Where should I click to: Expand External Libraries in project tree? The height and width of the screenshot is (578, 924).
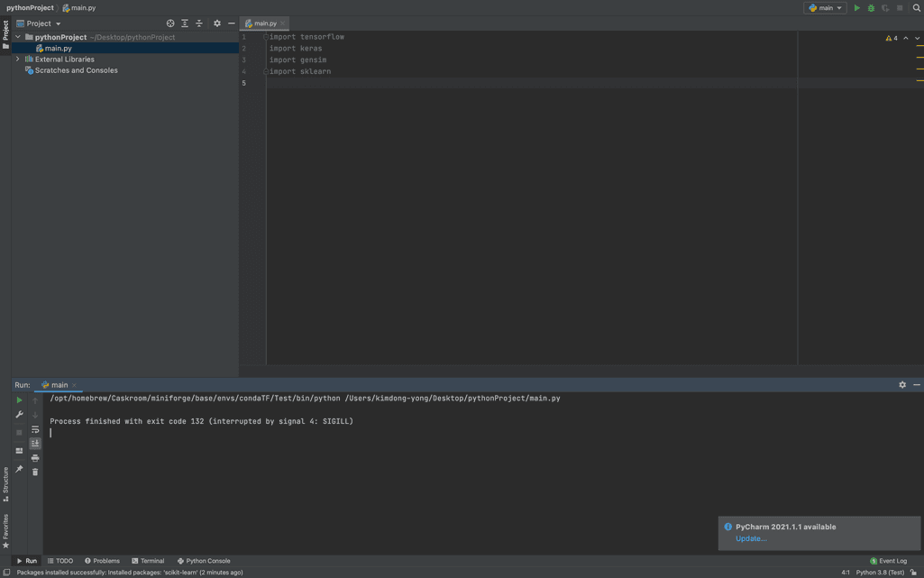pos(18,59)
